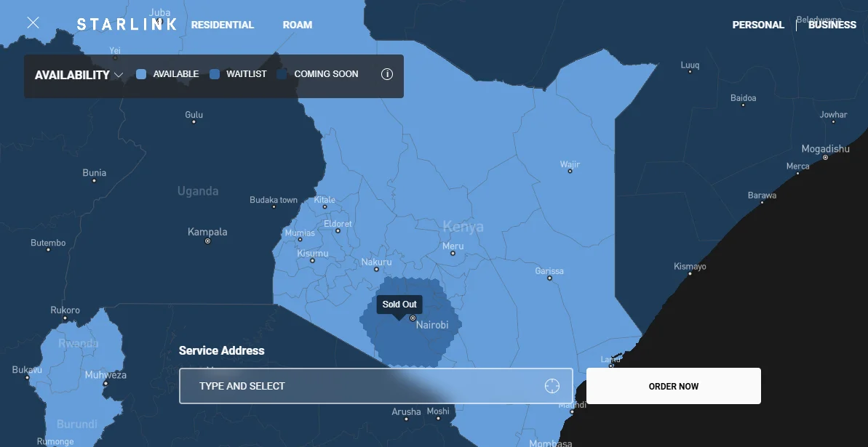Click the Muhweza map dot

coord(105,383)
